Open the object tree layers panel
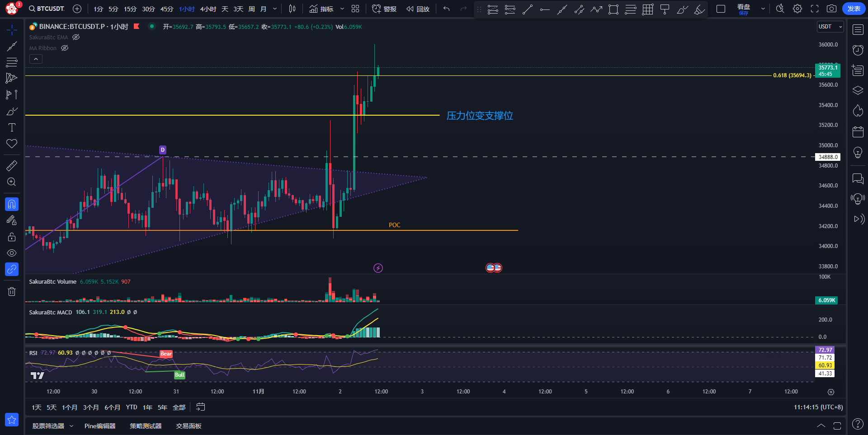Viewport: 868px width, 435px height. coord(858,90)
